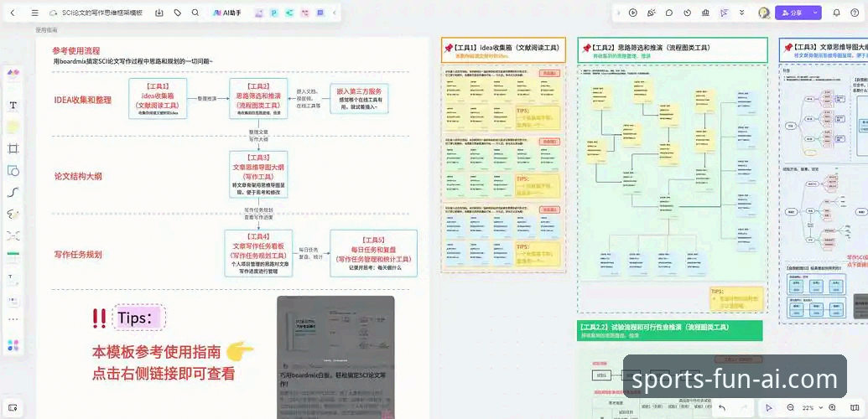Image resolution: width=868 pixels, height=419 pixels.
Task: Open the 分享 button dropdown arrow
Action: [815, 13]
